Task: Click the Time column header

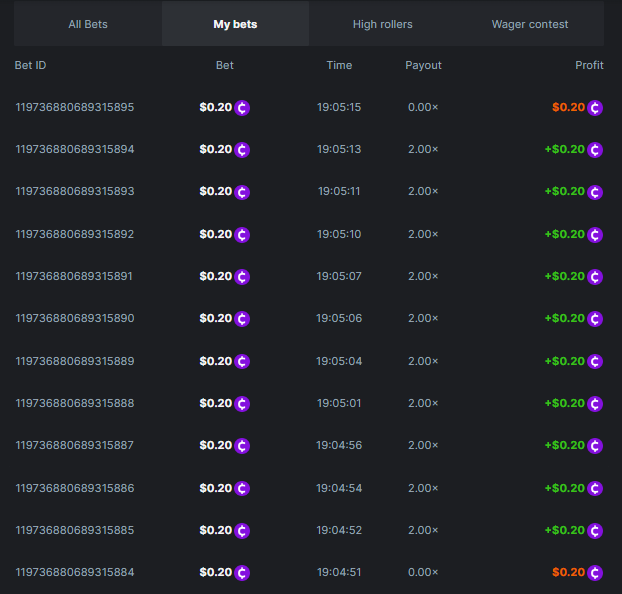Action: pos(339,65)
